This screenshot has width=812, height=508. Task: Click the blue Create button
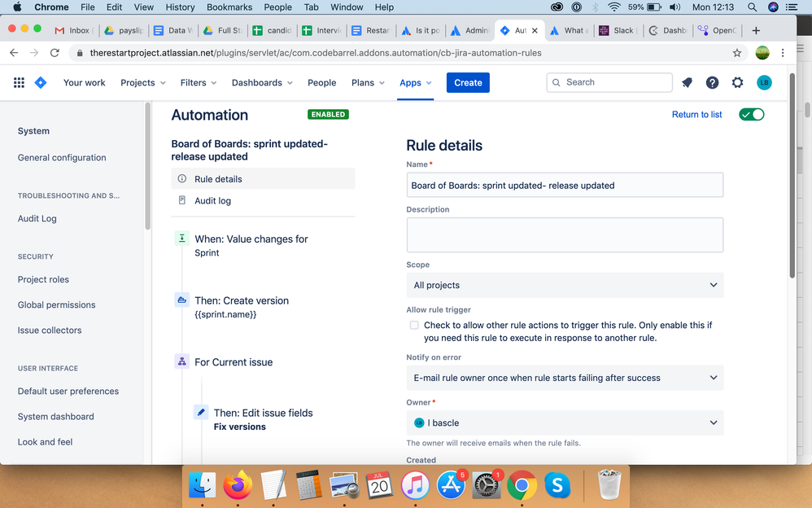(x=468, y=82)
